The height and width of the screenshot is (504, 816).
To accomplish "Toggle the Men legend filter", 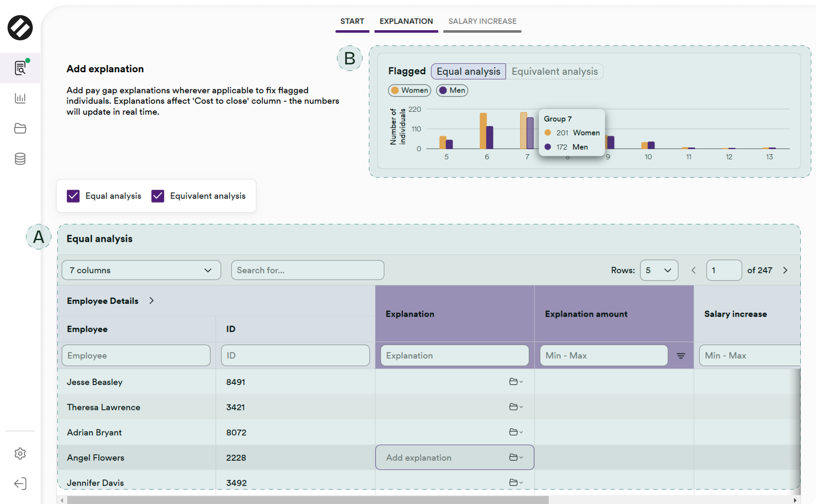I will [452, 91].
